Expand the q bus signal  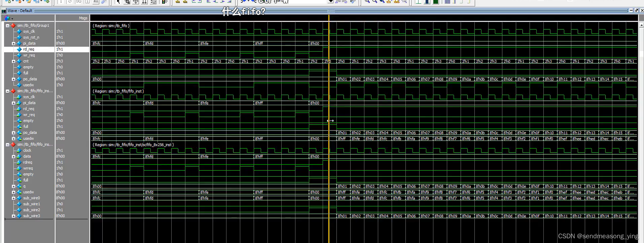[x=13, y=186]
